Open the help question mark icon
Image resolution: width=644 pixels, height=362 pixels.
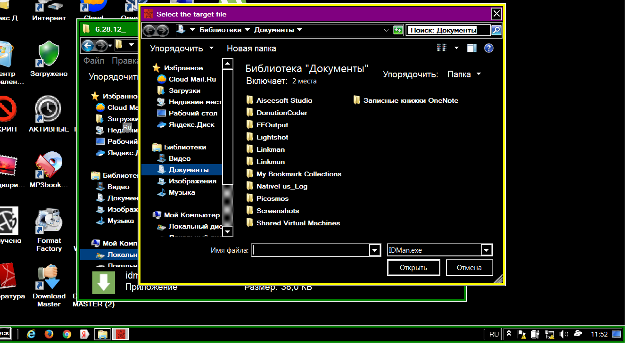tap(489, 48)
